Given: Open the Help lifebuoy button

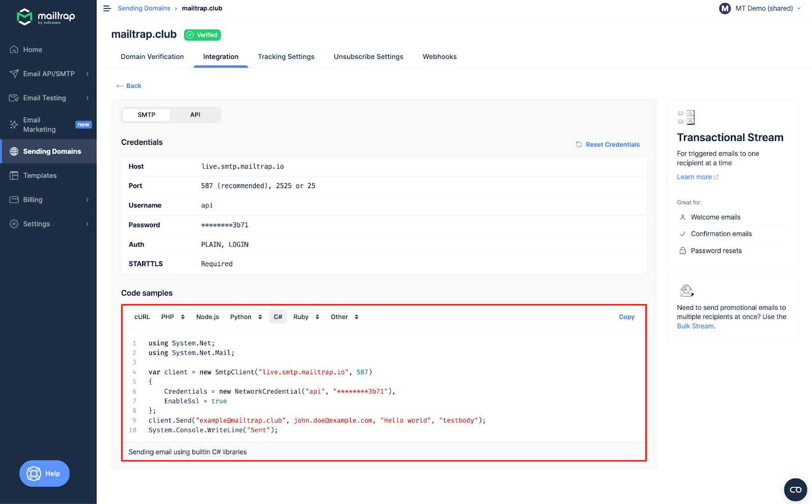Looking at the screenshot, I should 44,474.
